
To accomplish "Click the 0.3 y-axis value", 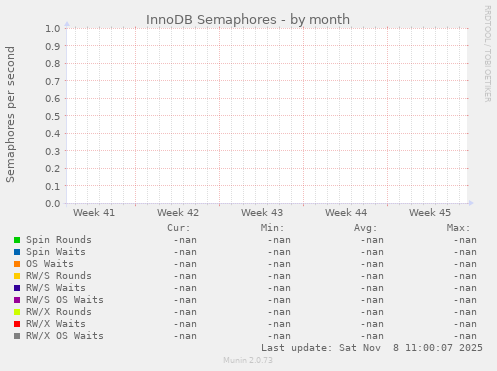I will point(53,151).
